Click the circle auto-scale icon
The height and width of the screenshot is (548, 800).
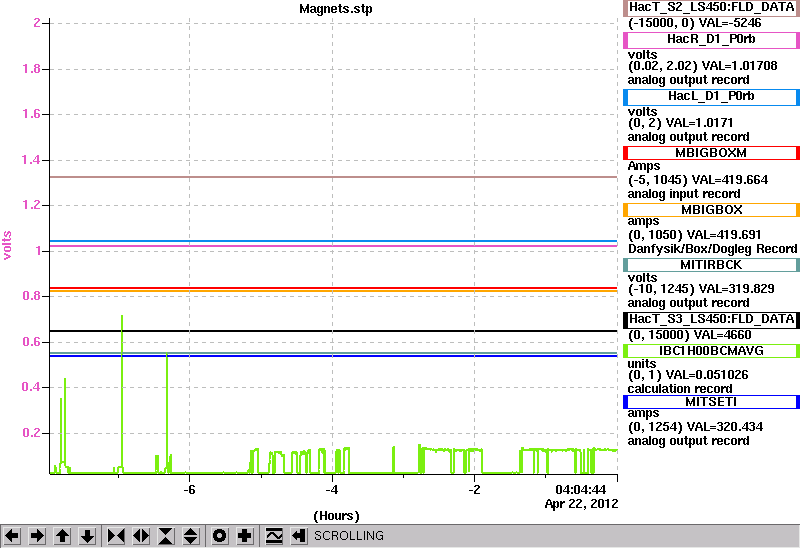[220, 536]
